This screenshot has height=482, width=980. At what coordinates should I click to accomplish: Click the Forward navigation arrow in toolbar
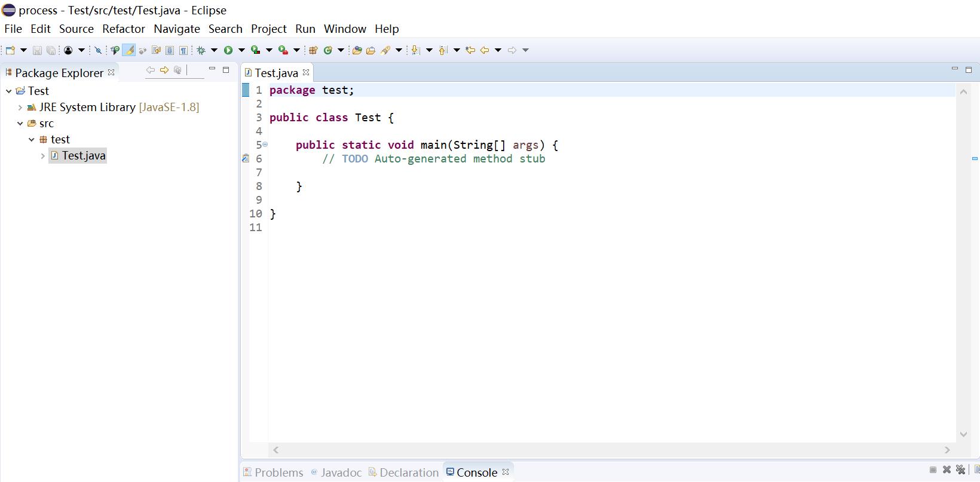pos(512,50)
